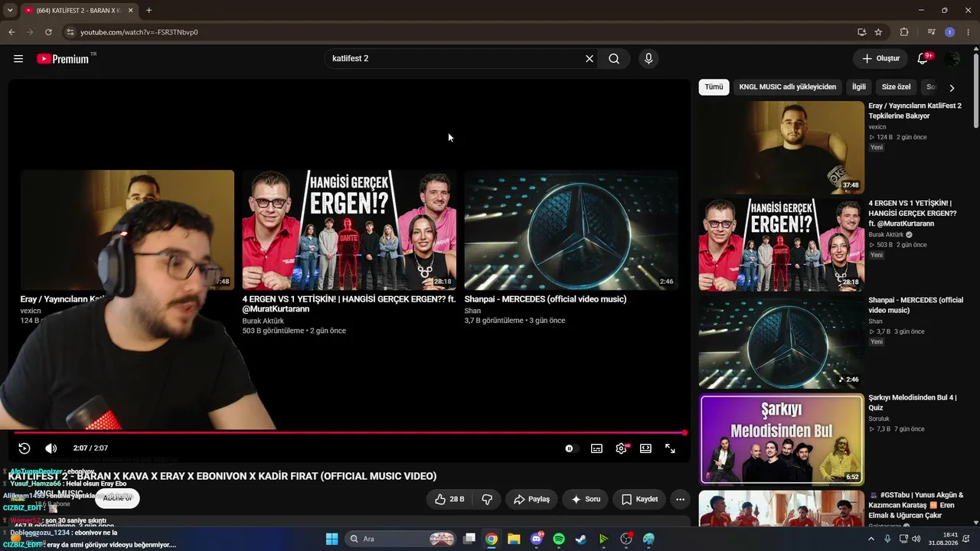
Task: Show more filter chips with the right arrow
Action: click(x=952, y=88)
